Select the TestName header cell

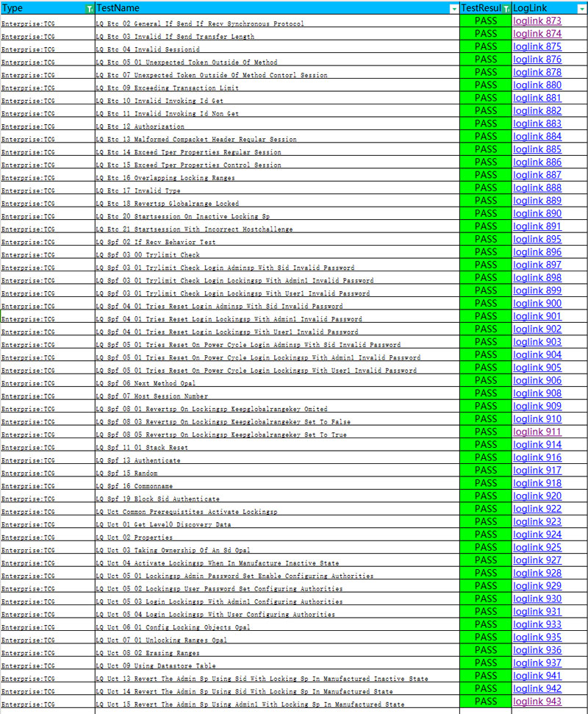277,8
